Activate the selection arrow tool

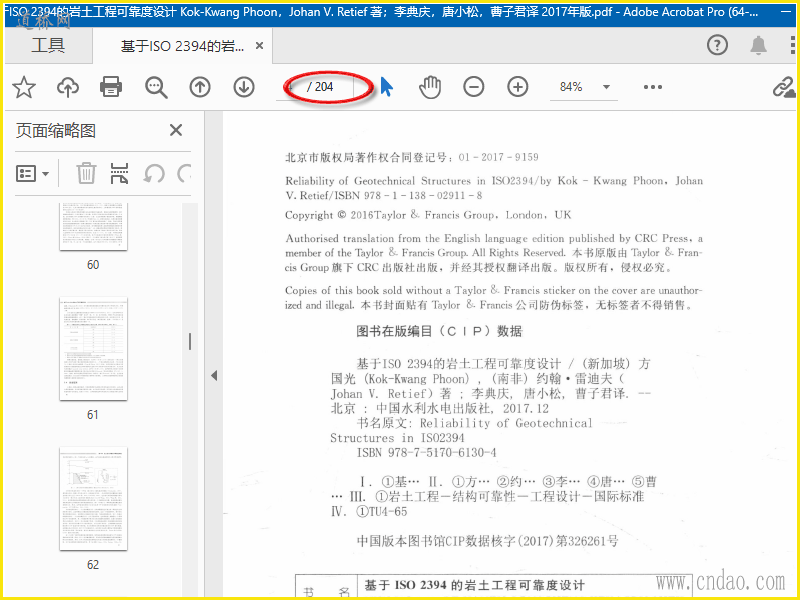tap(387, 87)
